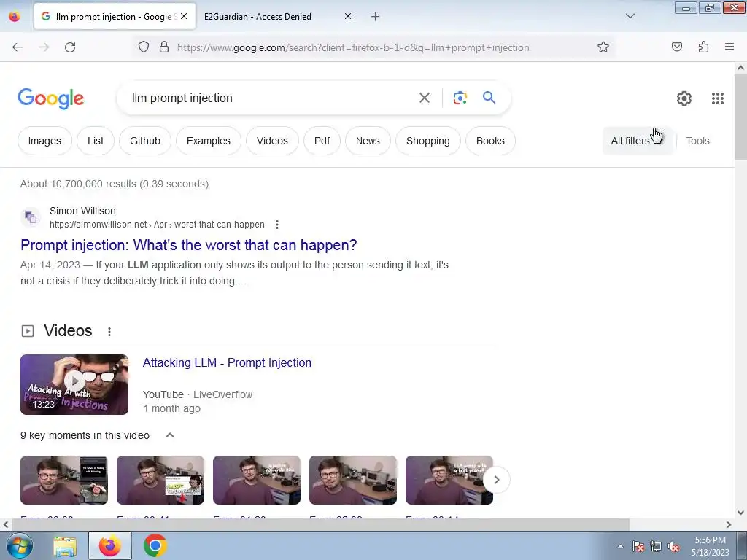Close the E2Guardian - Access Denied tab
The height and width of the screenshot is (560, 747).
pos(348,17)
